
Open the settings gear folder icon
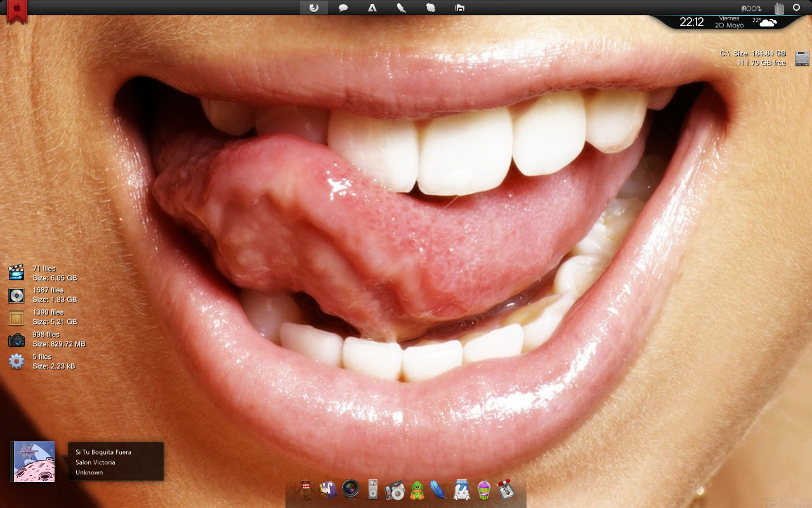pos(16,362)
